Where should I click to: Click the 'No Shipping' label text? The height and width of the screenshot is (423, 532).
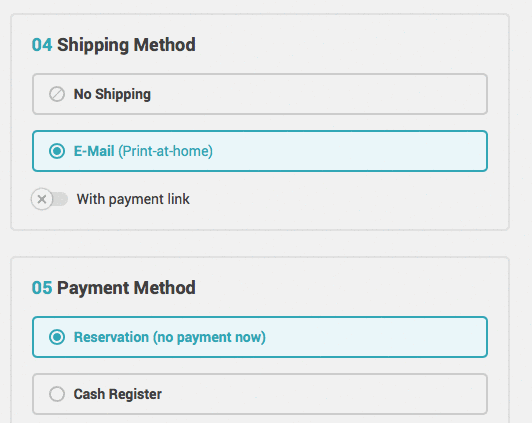(112, 94)
